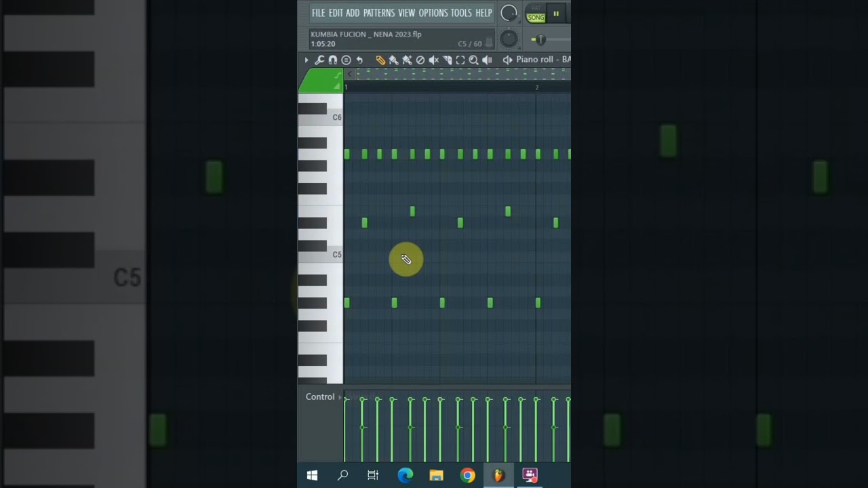Click the tempo slider handle
Screen dimensions: 868x488
540,39
